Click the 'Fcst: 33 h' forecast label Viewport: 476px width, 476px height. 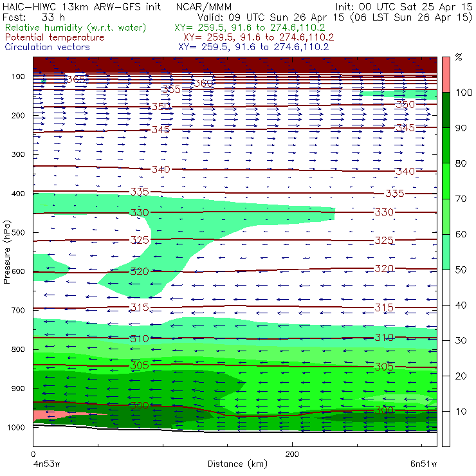[x=33, y=17]
